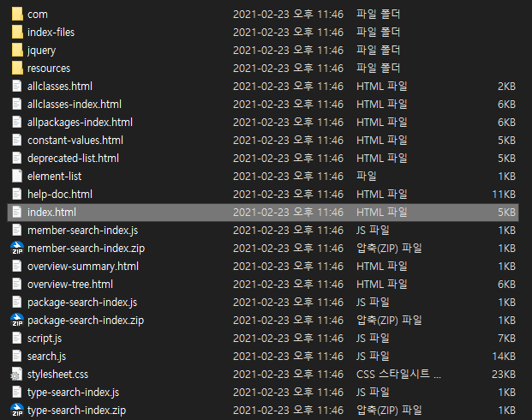This screenshot has width=532, height=420.
Task: Select the allpackages-index.html file name
Action: click(80, 123)
